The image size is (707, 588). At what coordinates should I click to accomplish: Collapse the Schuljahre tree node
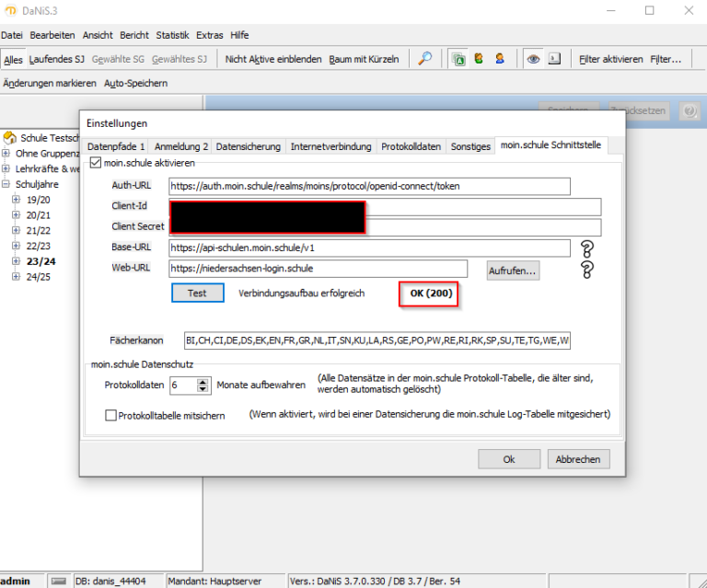pyautogui.click(x=6, y=184)
